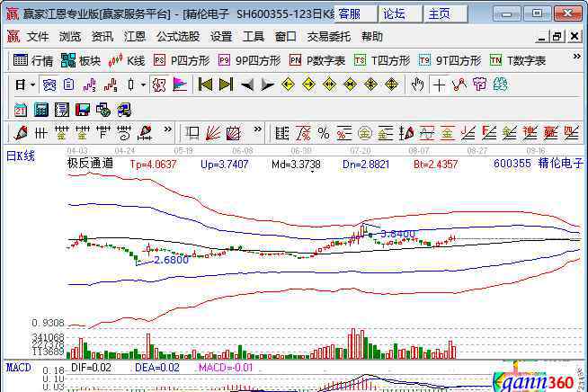
Task: Click the polyline with red nodes icon
Action: 459,85
